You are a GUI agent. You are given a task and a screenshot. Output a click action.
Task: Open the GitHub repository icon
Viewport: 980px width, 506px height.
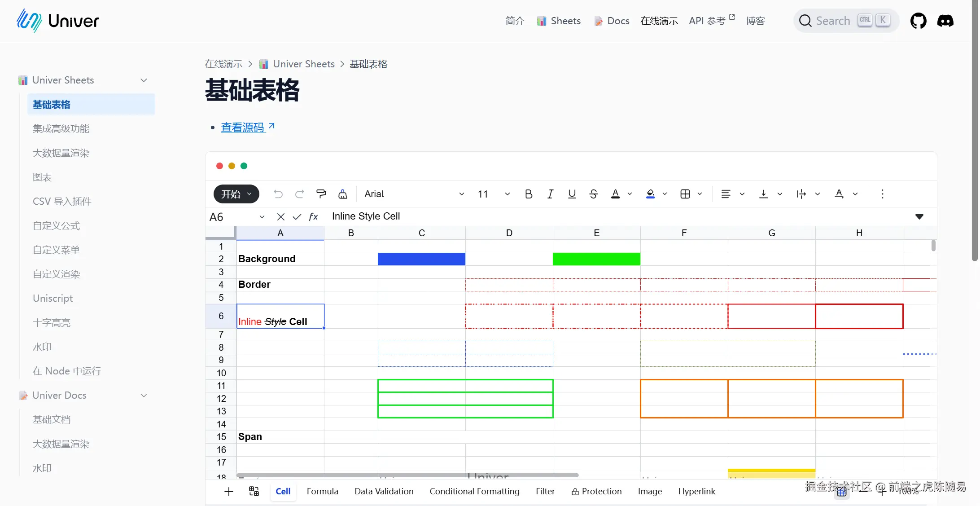point(918,21)
